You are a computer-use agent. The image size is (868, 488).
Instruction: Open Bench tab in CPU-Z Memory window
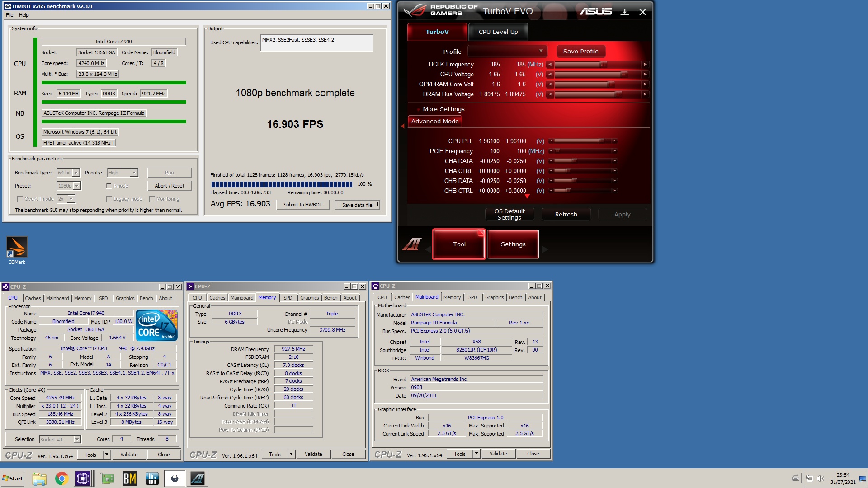point(330,298)
